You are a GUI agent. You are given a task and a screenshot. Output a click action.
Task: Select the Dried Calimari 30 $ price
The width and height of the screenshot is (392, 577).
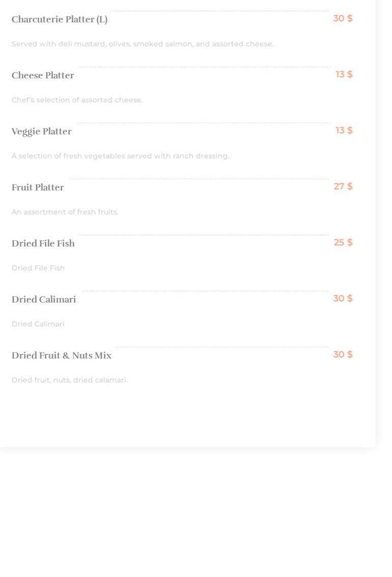click(343, 299)
